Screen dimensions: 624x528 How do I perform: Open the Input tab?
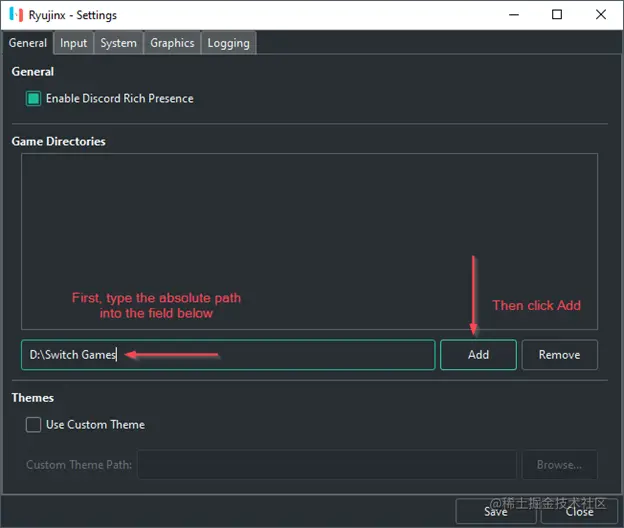[x=74, y=43]
